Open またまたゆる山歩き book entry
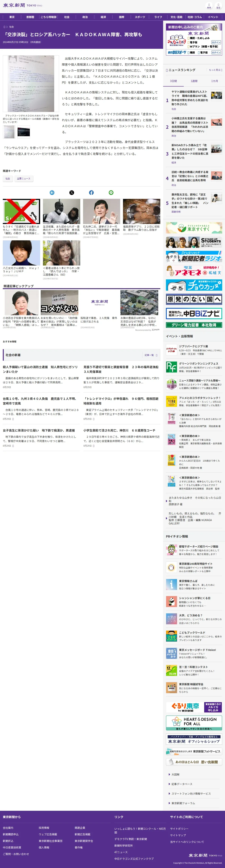The width and height of the screenshot is (225, 868). click(194, 501)
